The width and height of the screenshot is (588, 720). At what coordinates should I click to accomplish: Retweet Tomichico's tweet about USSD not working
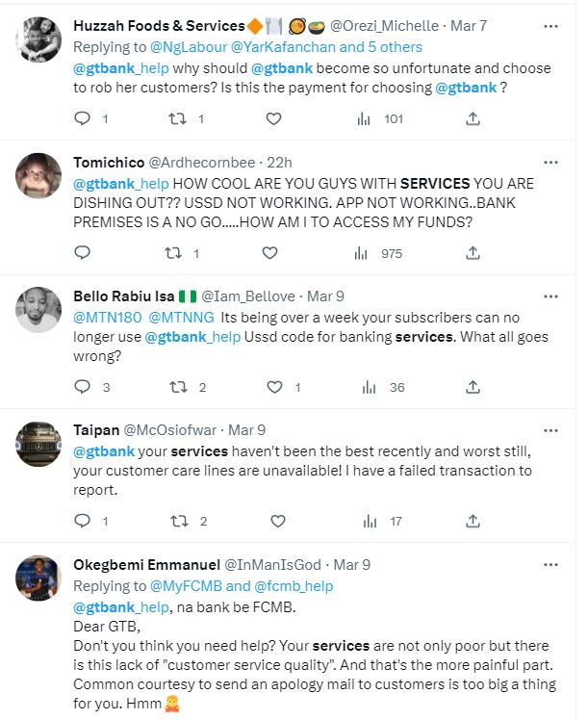coord(173,253)
